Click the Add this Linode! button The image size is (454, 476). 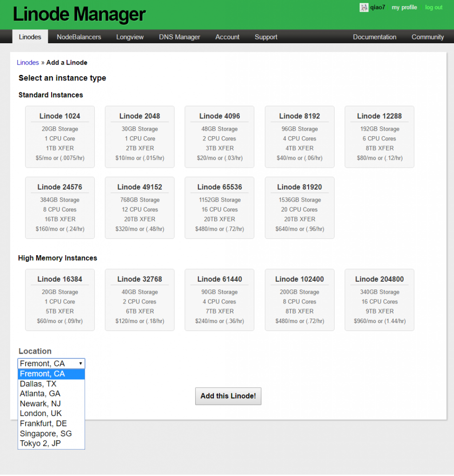[x=228, y=396]
